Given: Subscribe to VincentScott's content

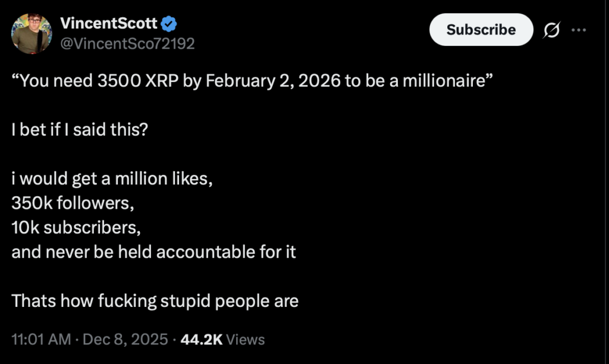Looking at the screenshot, I should coord(481,29).
